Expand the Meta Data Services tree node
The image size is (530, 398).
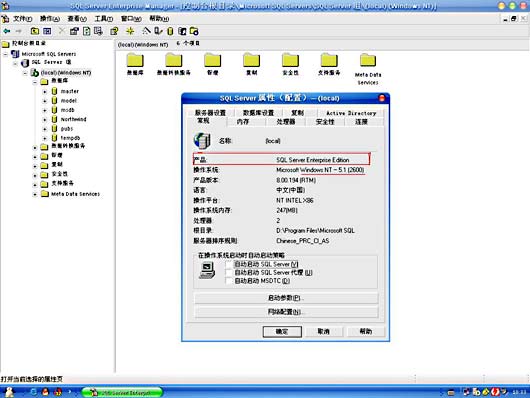(x=35, y=194)
